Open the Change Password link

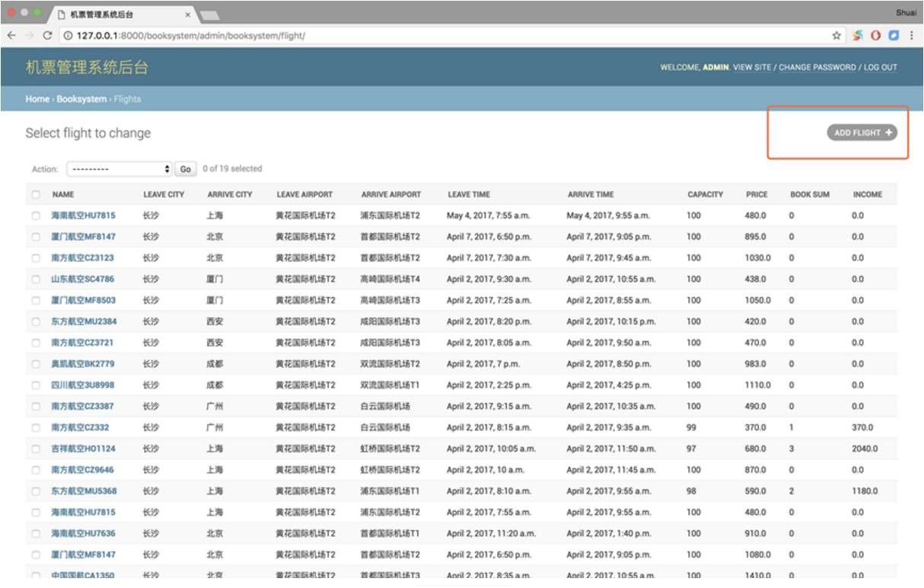point(817,68)
